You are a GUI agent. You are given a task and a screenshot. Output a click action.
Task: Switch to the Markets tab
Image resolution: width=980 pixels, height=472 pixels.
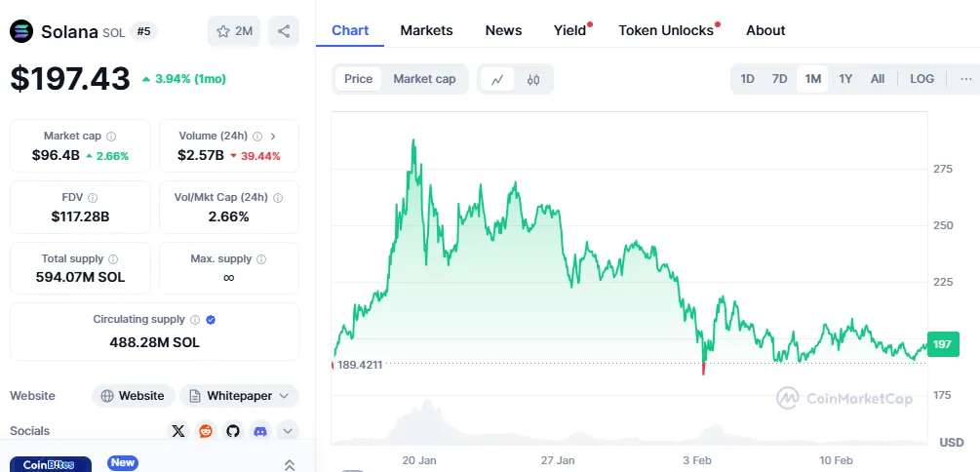(426, 30)
